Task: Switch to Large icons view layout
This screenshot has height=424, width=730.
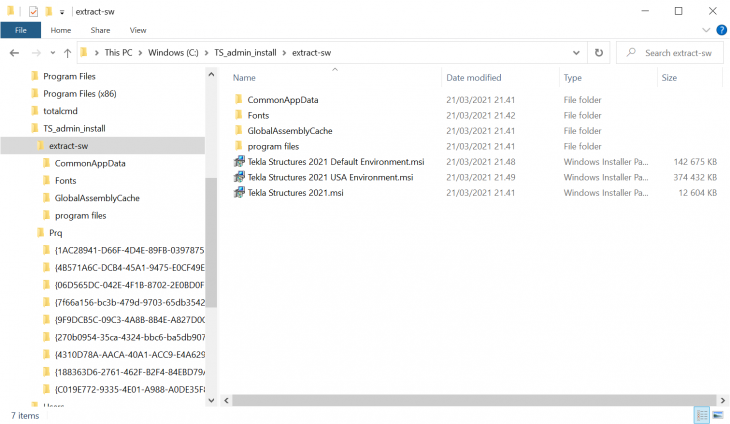Action: click(718, 415)
